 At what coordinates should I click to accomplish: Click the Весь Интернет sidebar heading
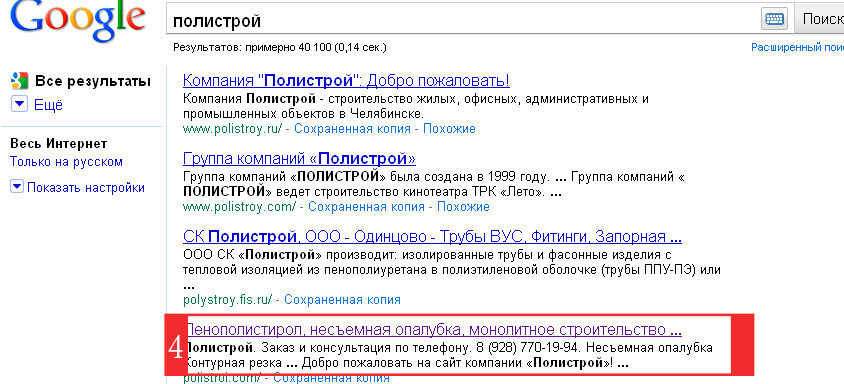pyautogui.click(x=59, y=144)
